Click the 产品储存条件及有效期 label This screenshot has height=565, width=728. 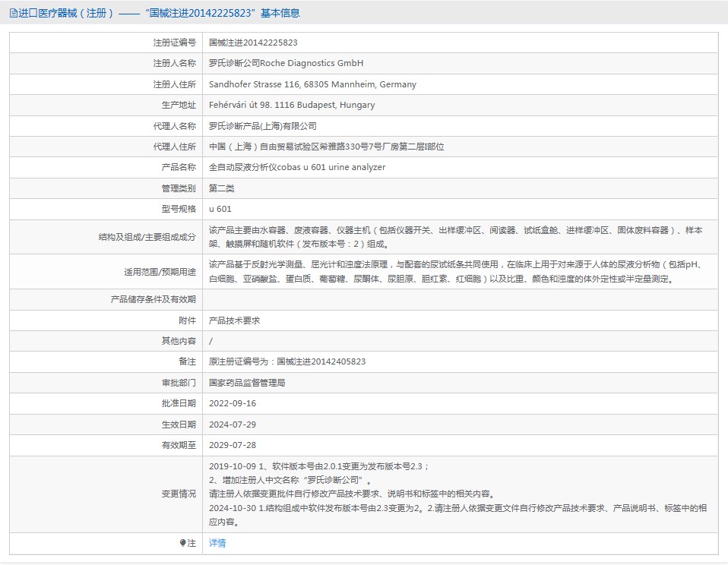tap(154, 299)
